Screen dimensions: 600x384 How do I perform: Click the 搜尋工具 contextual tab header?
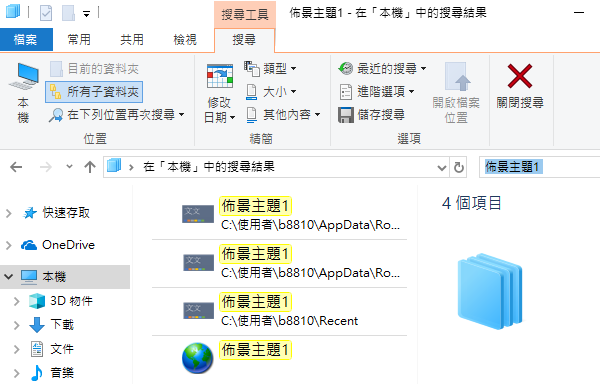(x=245, y=15)
